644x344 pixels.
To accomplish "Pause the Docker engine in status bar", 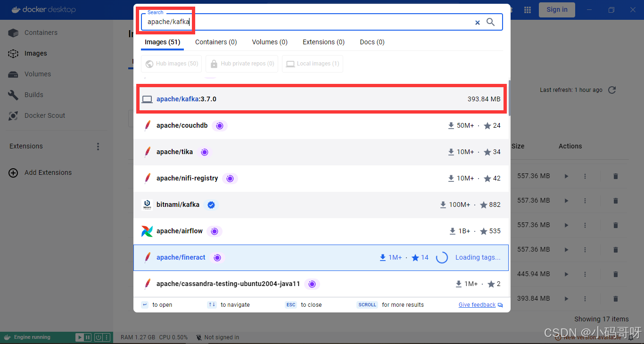I will point(88,337).
